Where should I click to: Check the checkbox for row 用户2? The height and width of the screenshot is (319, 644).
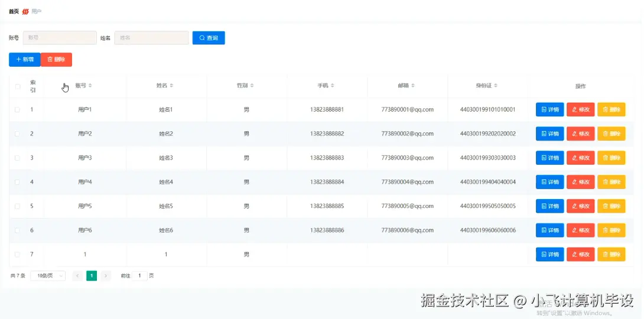pos(17,134)
